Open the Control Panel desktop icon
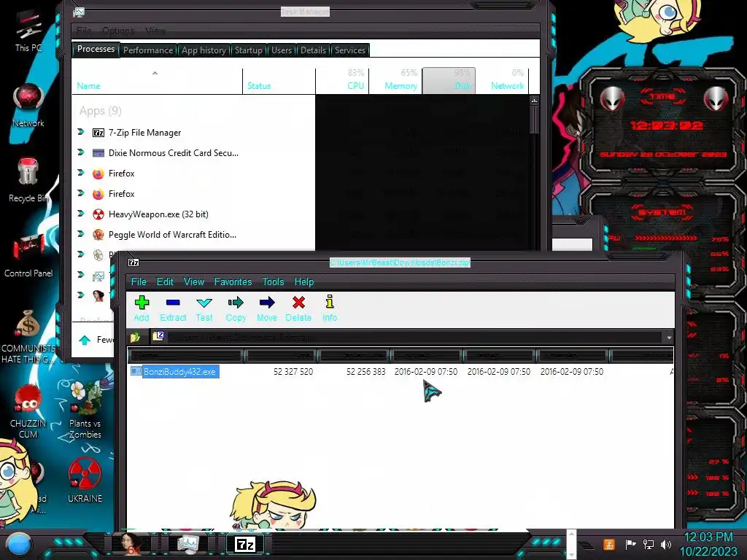747x560 pixels. (x=28, y=256)
